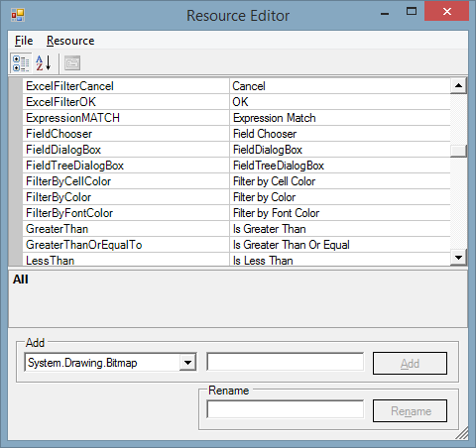Click the Rename button
The width and height of the screenshot is (476, 448).
click(x=410, y=411)
